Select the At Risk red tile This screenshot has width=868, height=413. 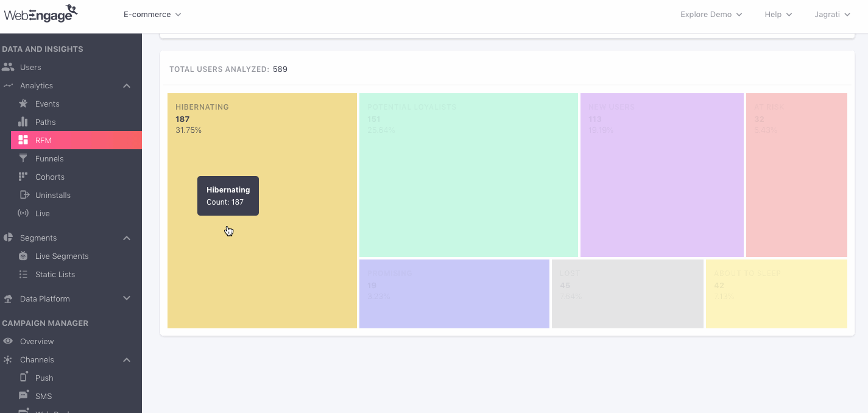click(x=797, y=175)
